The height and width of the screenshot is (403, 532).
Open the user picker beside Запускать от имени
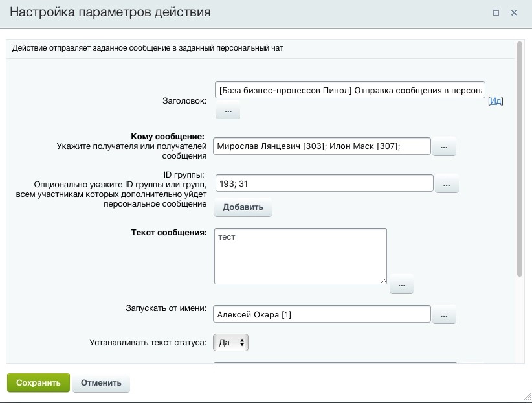tap(445, 314)
